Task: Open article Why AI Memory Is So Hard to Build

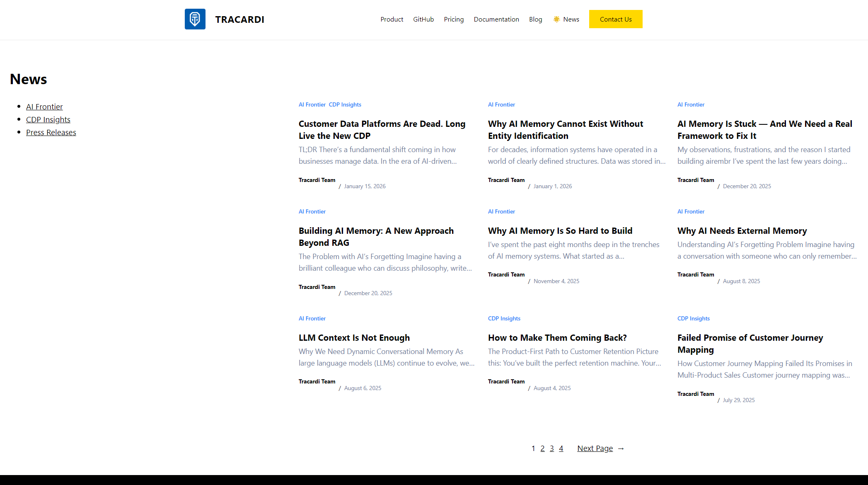Action: pos(560,231)
